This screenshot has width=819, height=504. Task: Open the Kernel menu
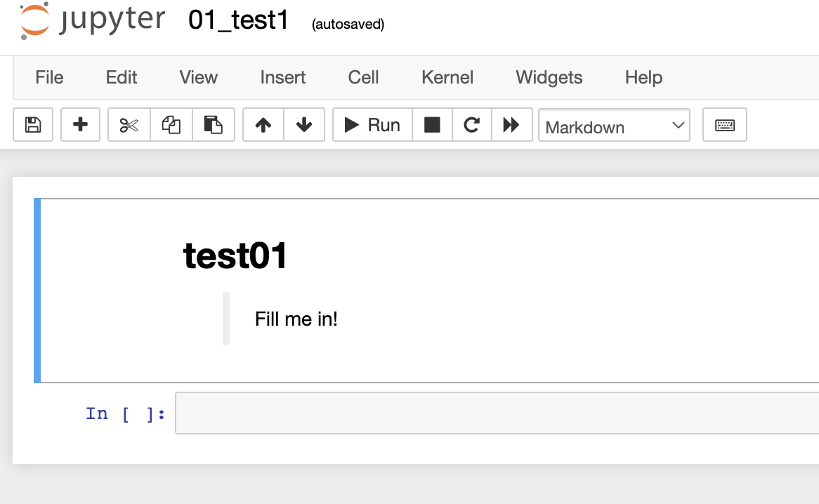tap(447, 77)
